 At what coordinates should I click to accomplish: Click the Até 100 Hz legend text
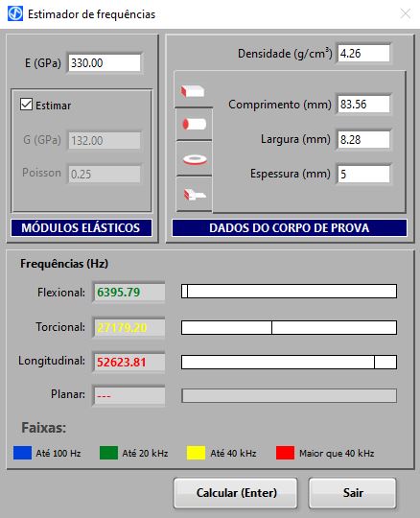point(58,453)
